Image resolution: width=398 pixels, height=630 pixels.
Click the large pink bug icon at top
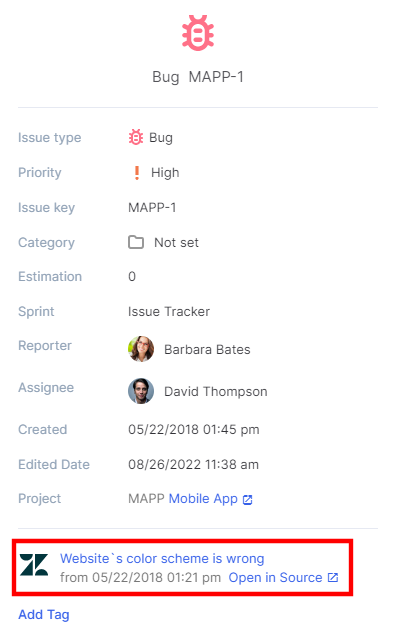click(198, 33)
